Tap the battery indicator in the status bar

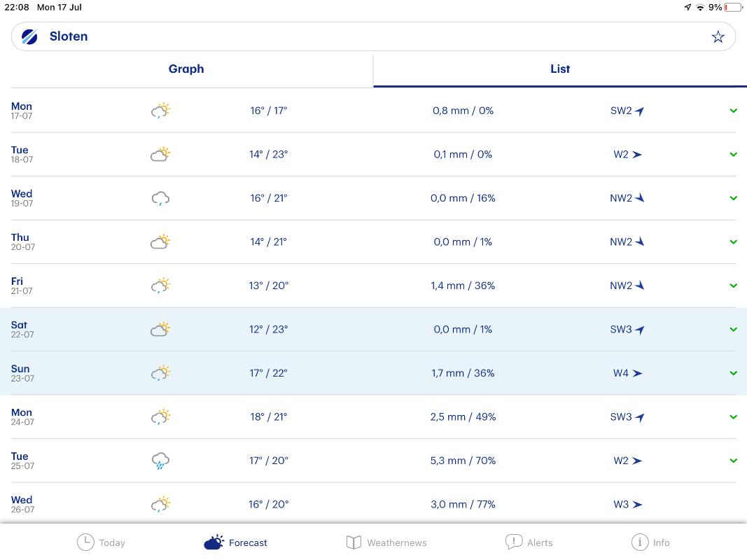(x=733, y=7)
